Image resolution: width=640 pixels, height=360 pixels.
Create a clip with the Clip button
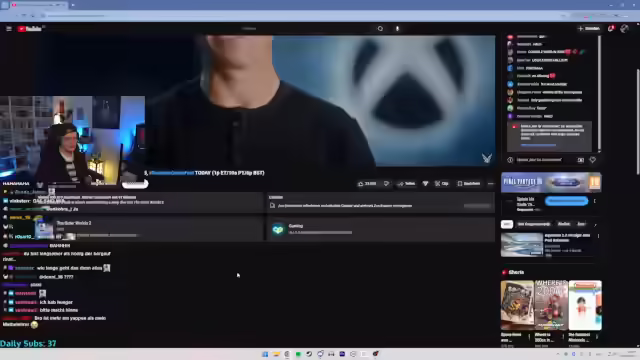point(442,184)
